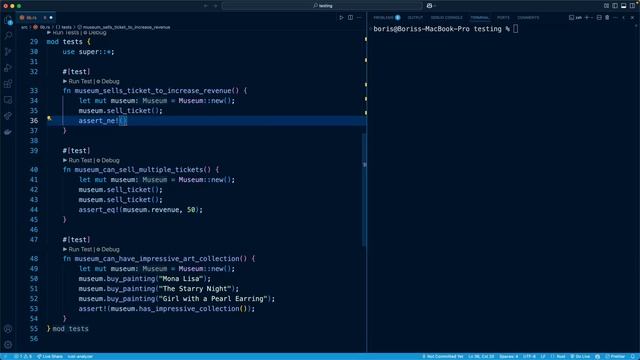The width and height of the screenshot is (640, 360).
Task: Change Rust language mode in status bar
Action: [558, 356]
